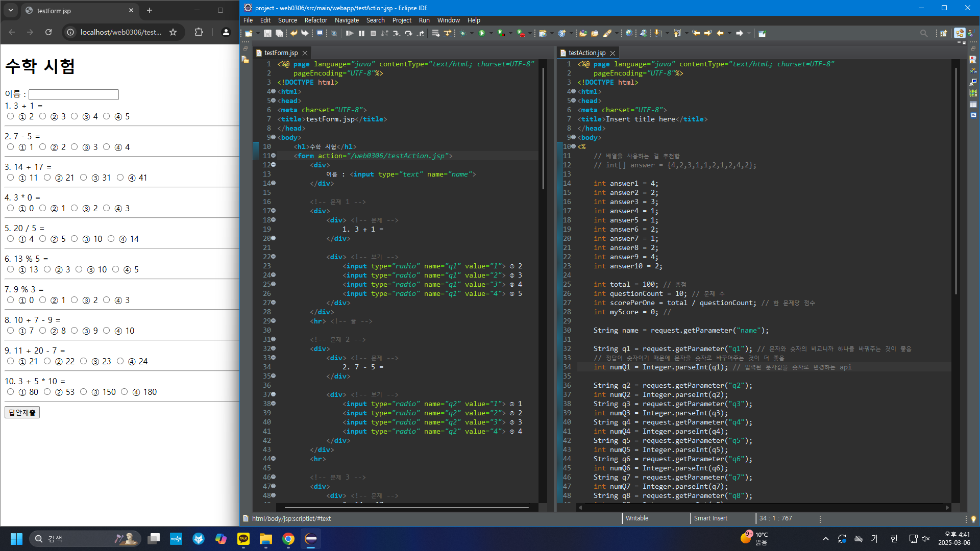
Task: Click the green Run button
Action: click(481, 33)
